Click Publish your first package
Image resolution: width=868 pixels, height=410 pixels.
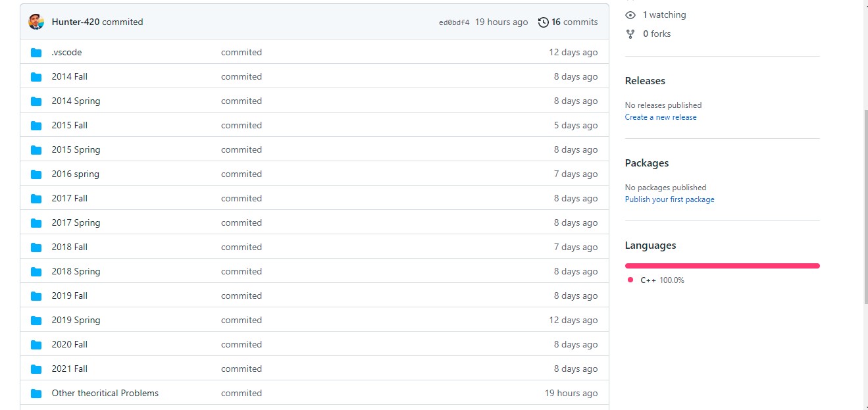[x=669, y=199]
